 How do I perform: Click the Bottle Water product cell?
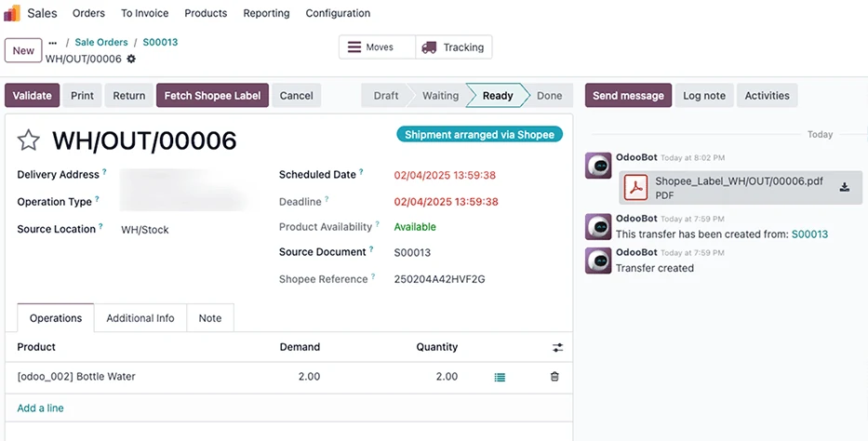point(76,376)
